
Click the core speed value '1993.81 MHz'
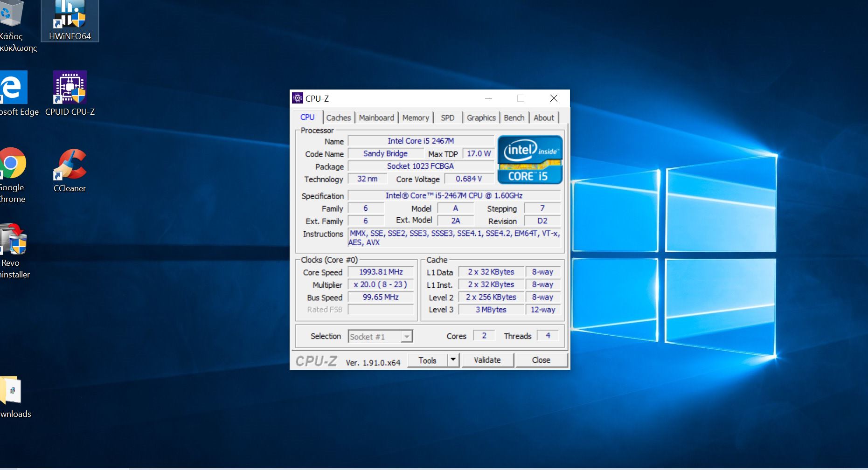(381, 272)
